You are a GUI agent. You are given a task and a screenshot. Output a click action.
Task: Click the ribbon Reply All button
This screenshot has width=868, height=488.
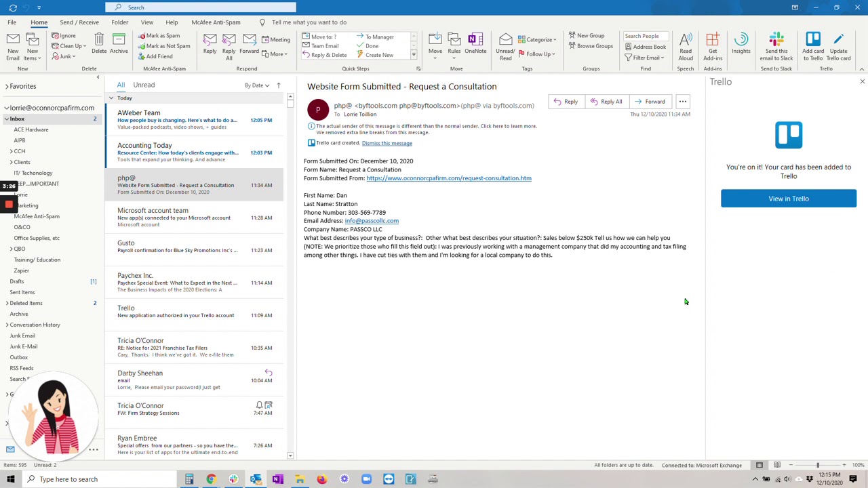tap(229, 47)
